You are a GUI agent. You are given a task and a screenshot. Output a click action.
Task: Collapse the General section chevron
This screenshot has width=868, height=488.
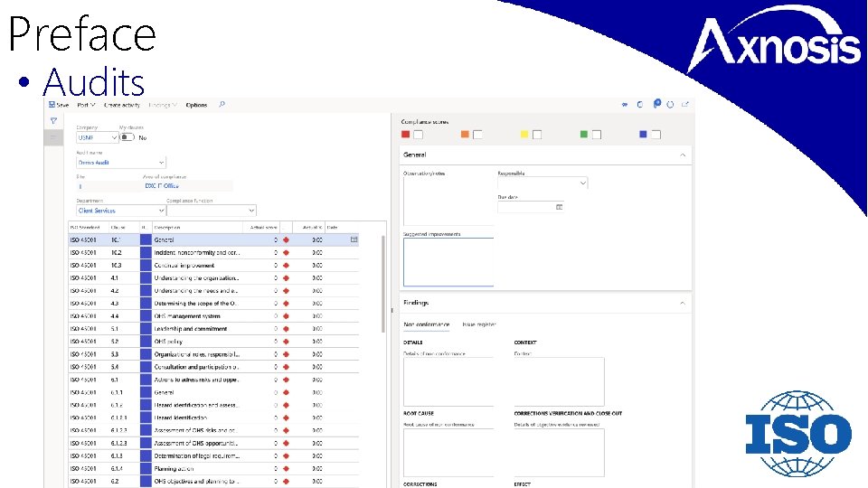pos(683,155)
